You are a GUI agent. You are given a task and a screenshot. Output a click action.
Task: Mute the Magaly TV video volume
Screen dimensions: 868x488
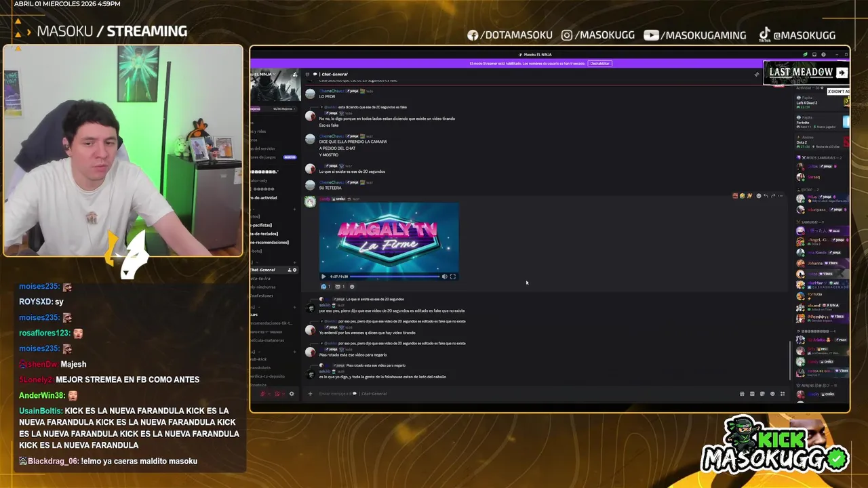click(x=444, y=277)
